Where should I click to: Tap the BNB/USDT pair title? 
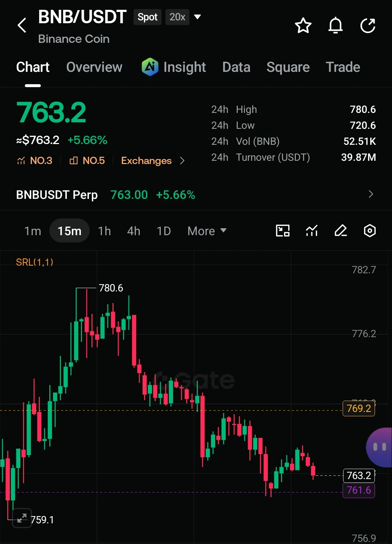pyautogui.click(x=82, y=17)
